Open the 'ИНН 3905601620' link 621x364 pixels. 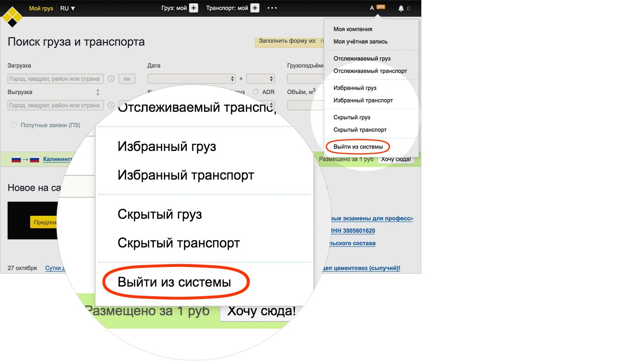click(352, 231)
